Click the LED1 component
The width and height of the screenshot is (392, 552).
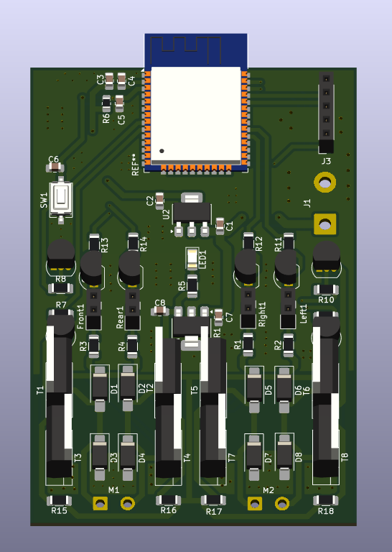[192, 259]
